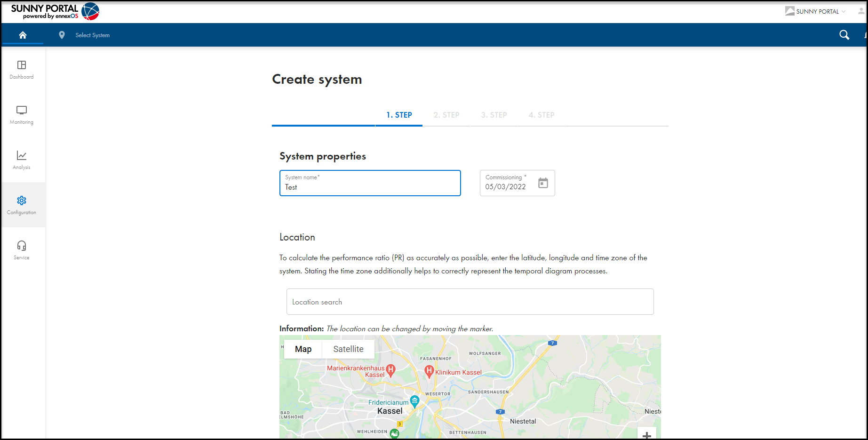Open the Service headset section

tap(21, 249)
